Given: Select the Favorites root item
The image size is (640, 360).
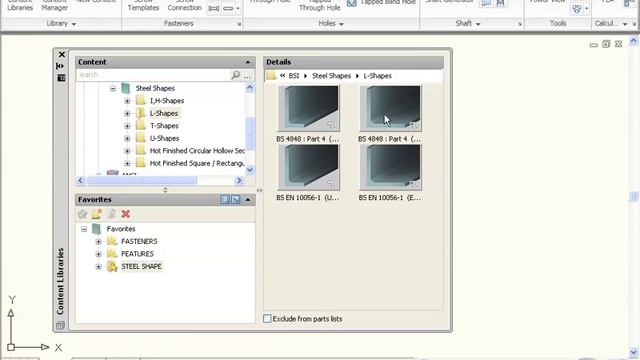Looking at the screenshot, I should pyautogui.click(x=121, y=229).
